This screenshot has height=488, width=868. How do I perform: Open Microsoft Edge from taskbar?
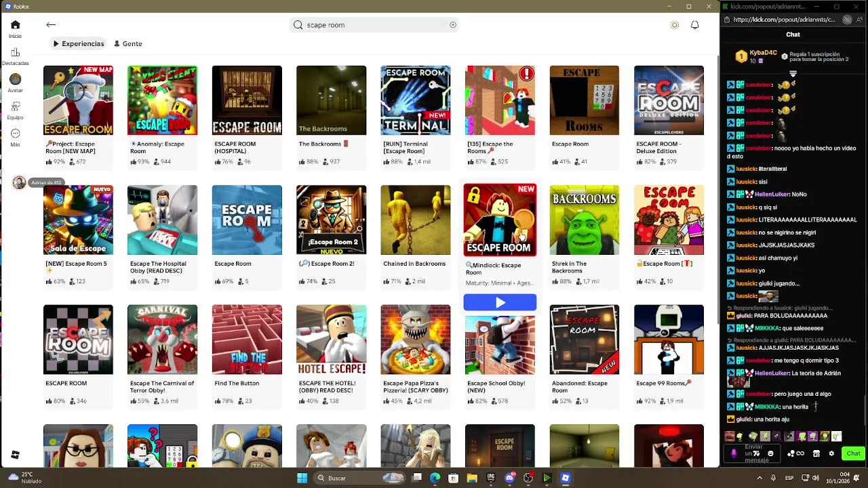[435, 478]
